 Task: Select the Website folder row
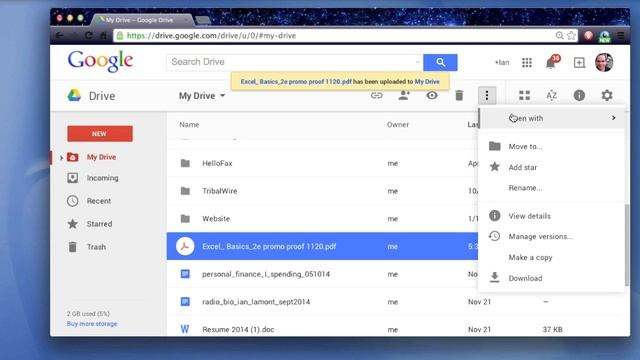[x=322, y=219]
